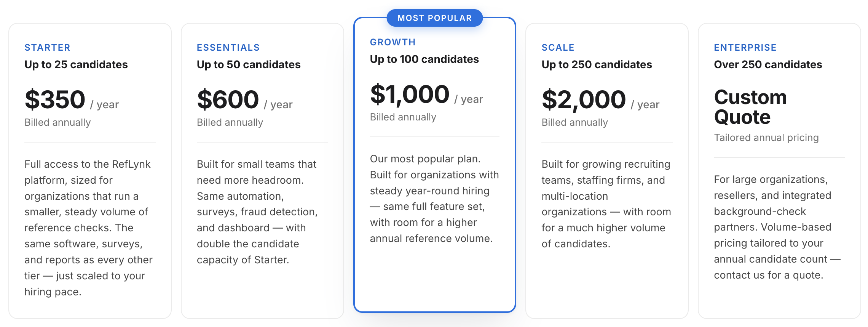
Task: Click the $2,000 per year price
Action: pyautogui.click(x=600, y=100)
